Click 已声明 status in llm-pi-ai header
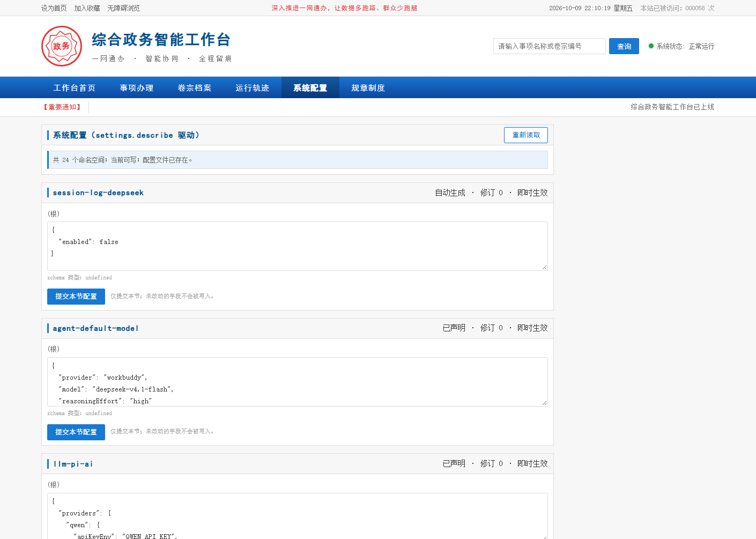 (x=454, y=464)
